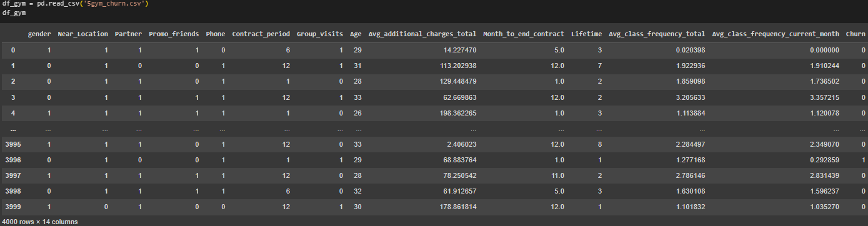The image size is (868, 226).
Task: Select the Phone column header
Action: 216,34
